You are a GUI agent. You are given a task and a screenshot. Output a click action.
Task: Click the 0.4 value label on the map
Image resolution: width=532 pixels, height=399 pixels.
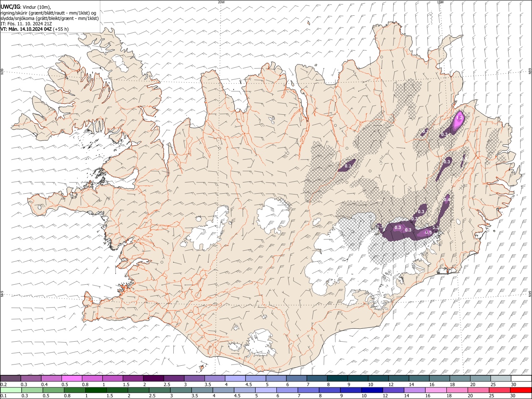click(446, 200)
